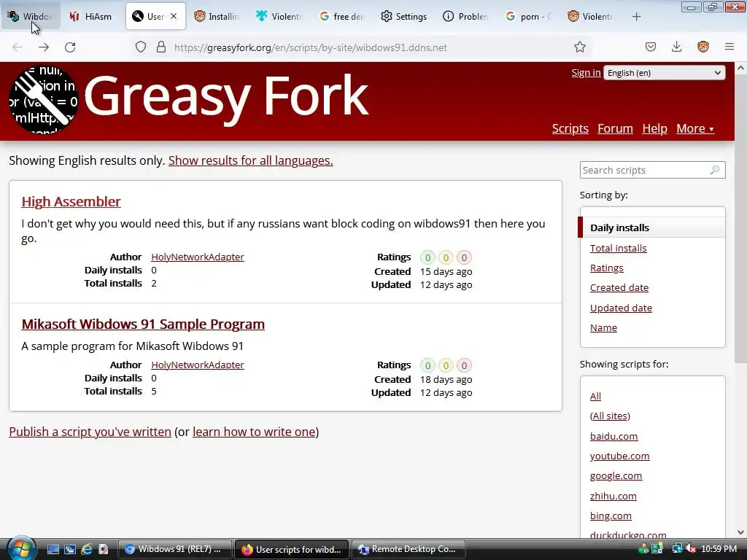Open HolyNetworkAdapter author under High Assembler
This screenshot has width=747, height=560.
[x=198, y=257]
